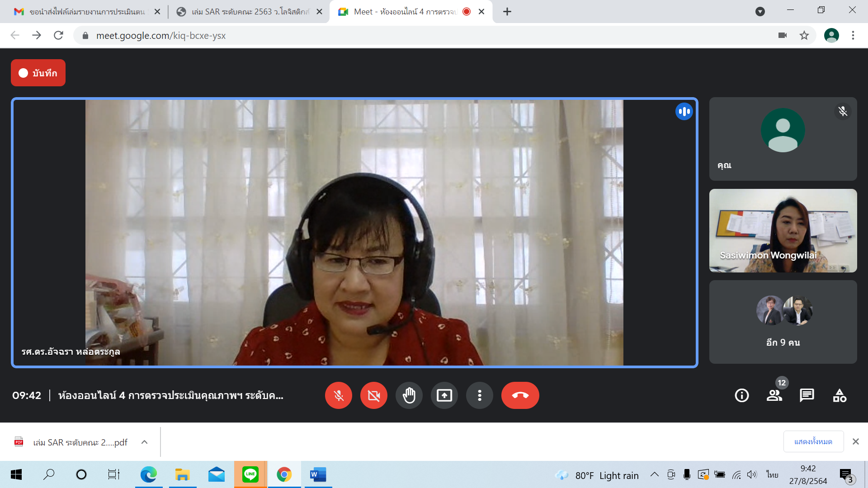868x488 pixels.
Task: Show the participants list panel
Action: tap(774, 395)
